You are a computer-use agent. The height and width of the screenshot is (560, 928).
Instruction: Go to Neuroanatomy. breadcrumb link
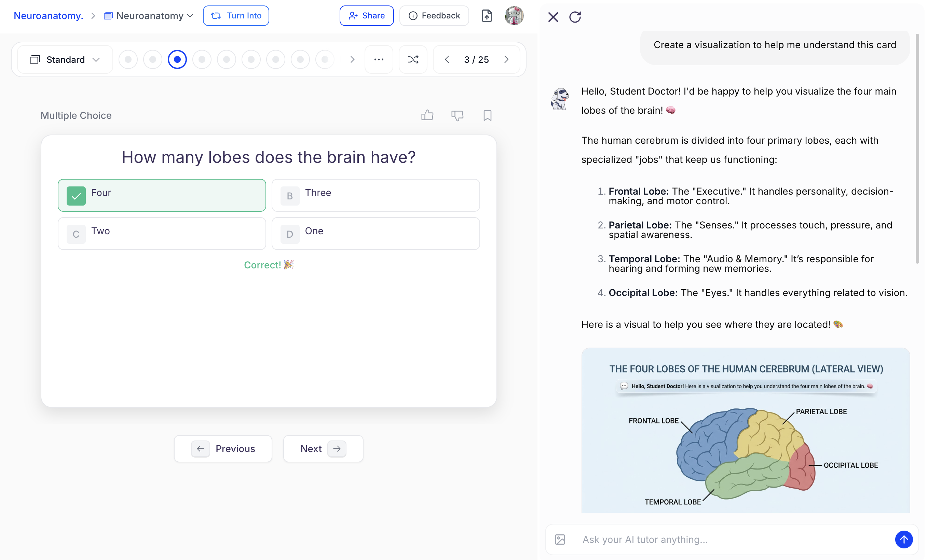(48, 16)
